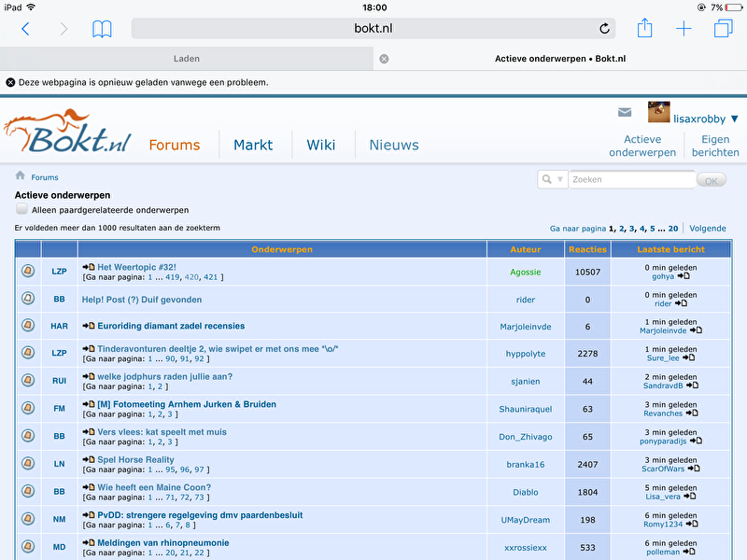Click reaction count 10507

pos(587,272)
